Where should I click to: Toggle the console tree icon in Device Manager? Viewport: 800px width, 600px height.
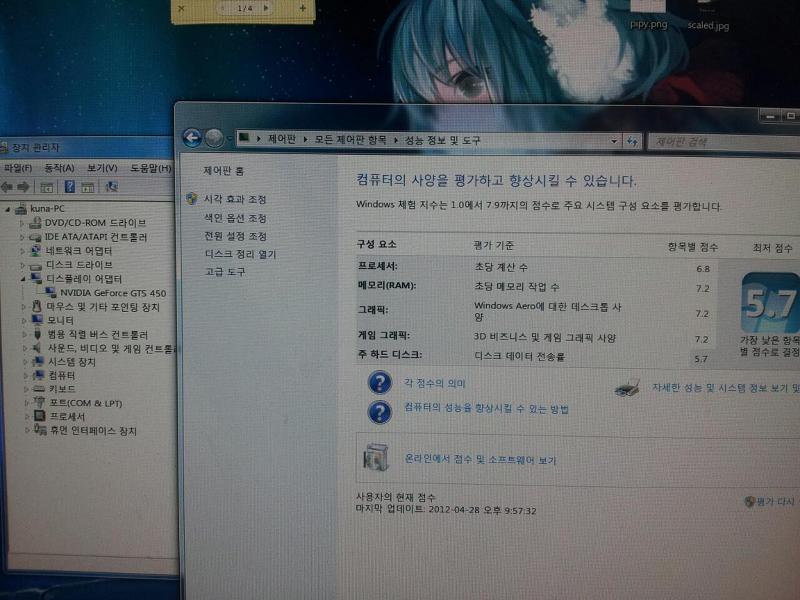(x=47, y=187)
